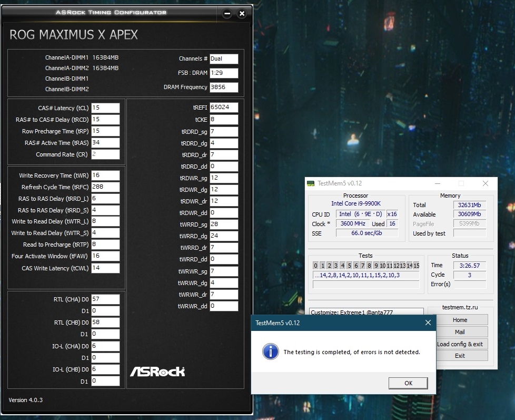The height and width of the screenshot is (420, 515).
Task: Click the tRRD_L value field
Action: coord(105,199)
